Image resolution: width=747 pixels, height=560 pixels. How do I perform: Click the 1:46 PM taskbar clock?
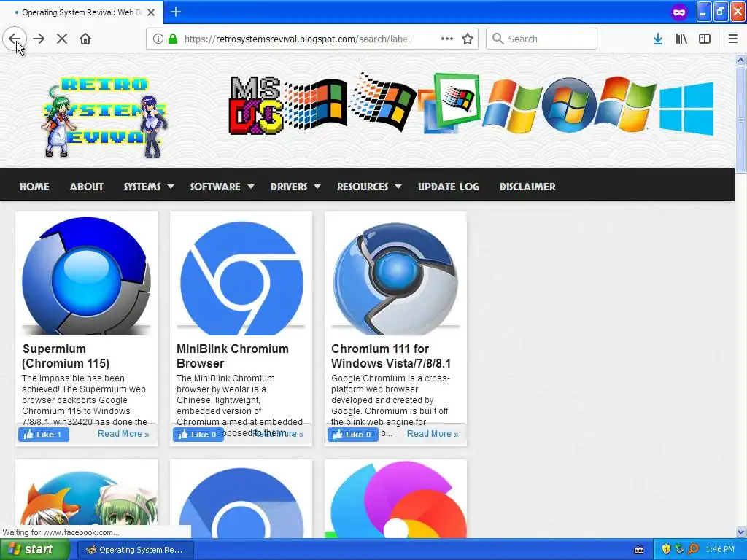tap(720, 550)
